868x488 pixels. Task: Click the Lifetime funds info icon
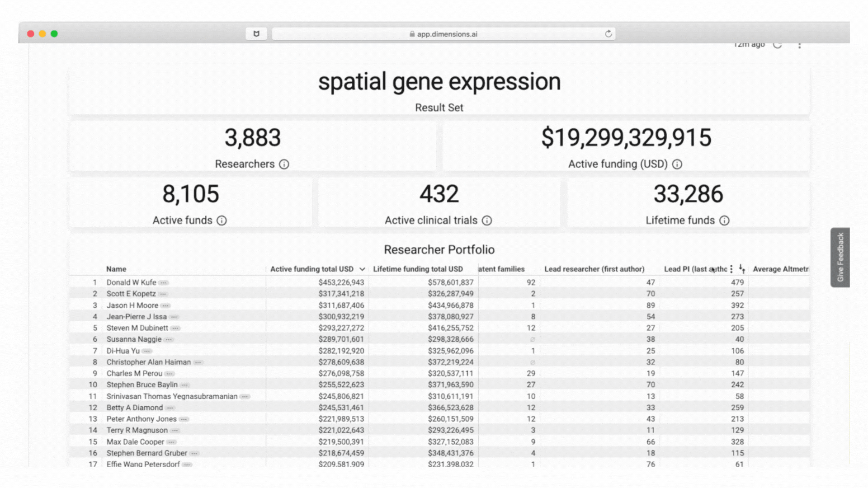tap(724, 221)
